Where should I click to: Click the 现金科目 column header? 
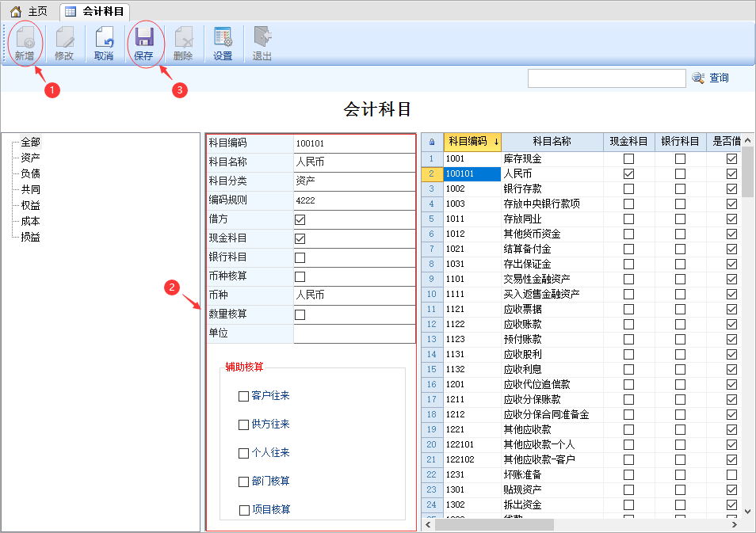tap(628, 142)
